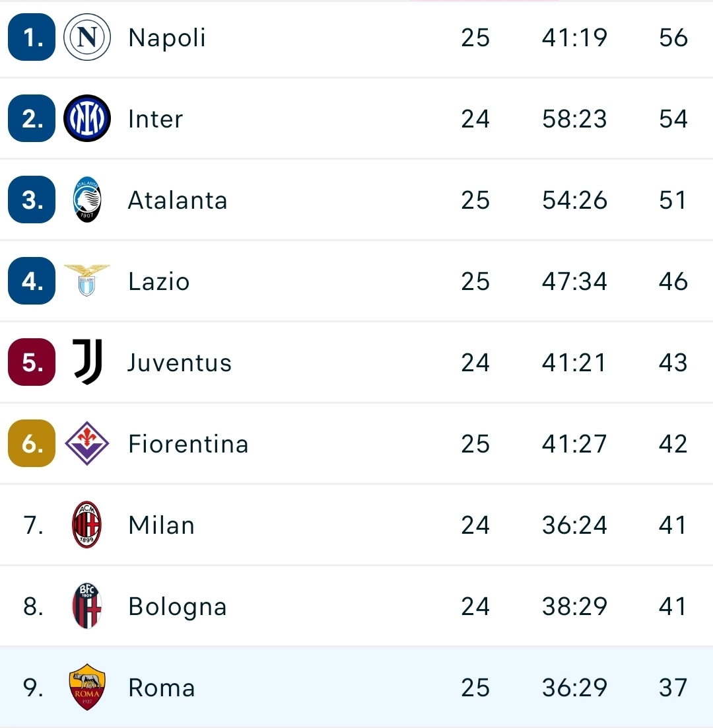Click the Fiorentina table row
Screen dimensions: 713x728
(356, 443)
